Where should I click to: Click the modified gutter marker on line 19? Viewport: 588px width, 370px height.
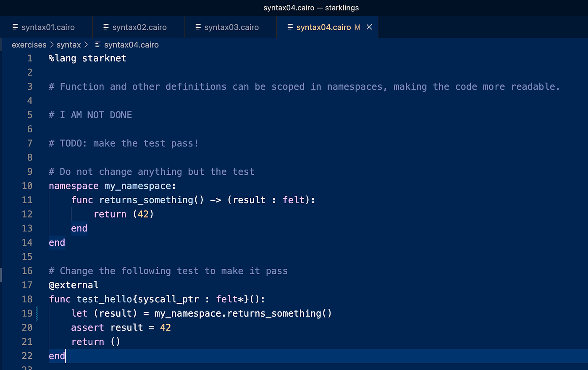[37, 314]
